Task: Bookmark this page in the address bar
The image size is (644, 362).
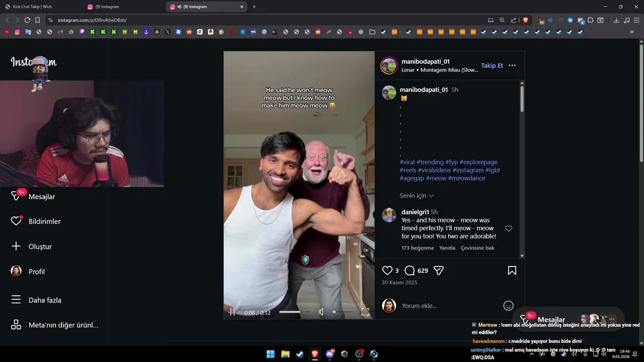Action: tap(37, 20)
